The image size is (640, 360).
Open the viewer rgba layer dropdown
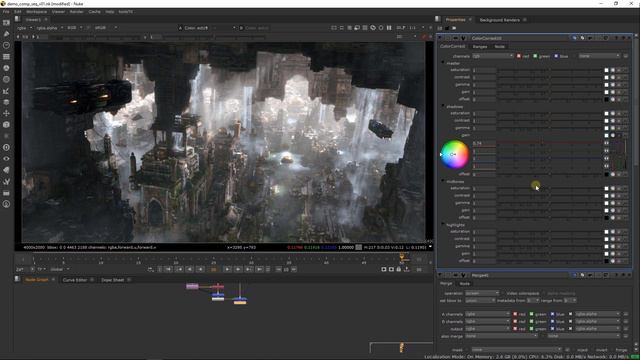click(24, 28)
